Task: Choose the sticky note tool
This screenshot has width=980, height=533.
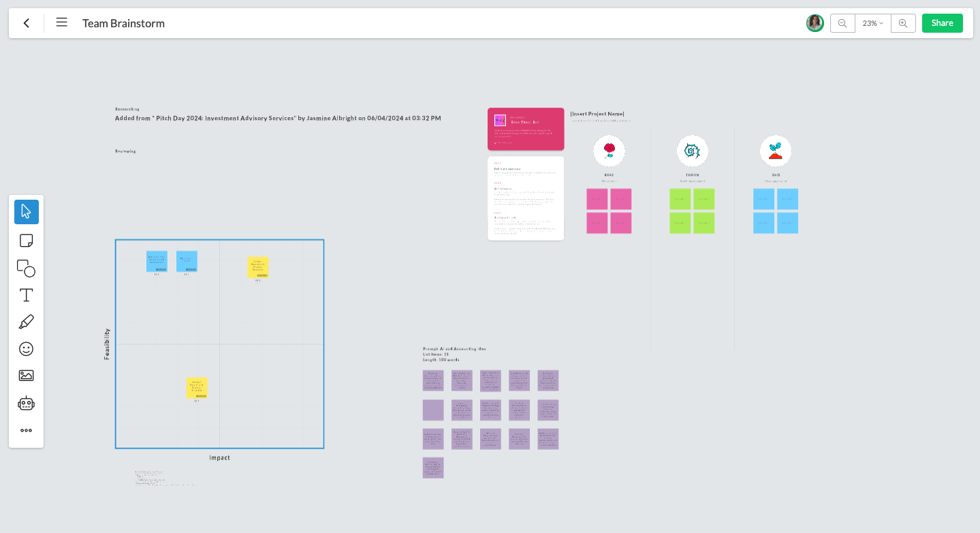Action: (27, 241)
